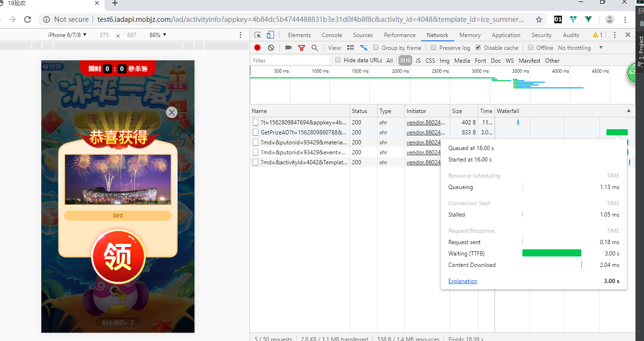Click the browser address bar URL
This screenshot has width=644, height=341.
point(311,19)
